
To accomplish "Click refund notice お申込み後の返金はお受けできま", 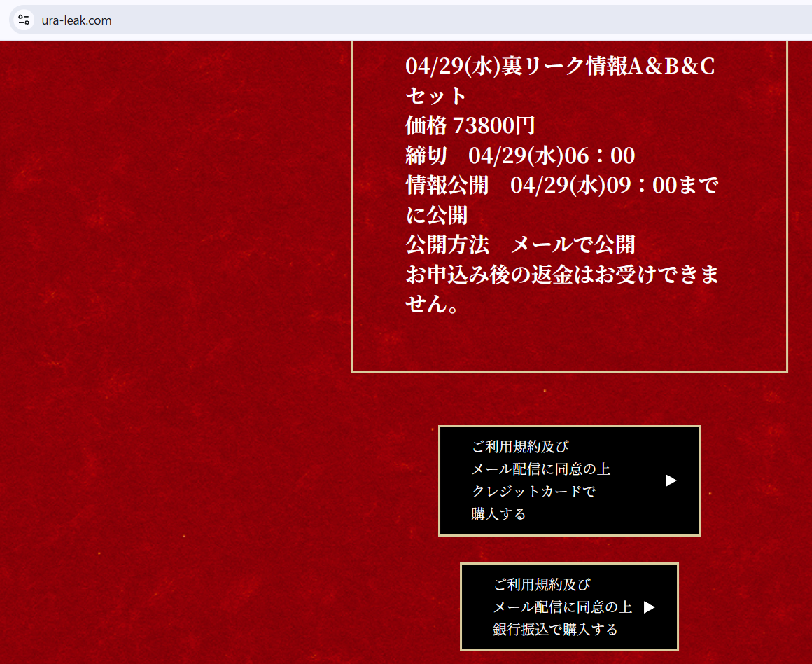I will point(562,274).
